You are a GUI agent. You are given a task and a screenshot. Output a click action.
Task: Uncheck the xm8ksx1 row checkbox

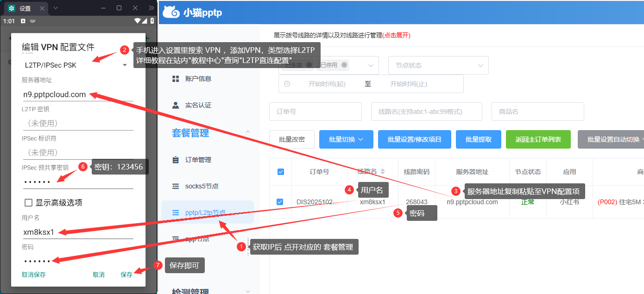point(280,202)
